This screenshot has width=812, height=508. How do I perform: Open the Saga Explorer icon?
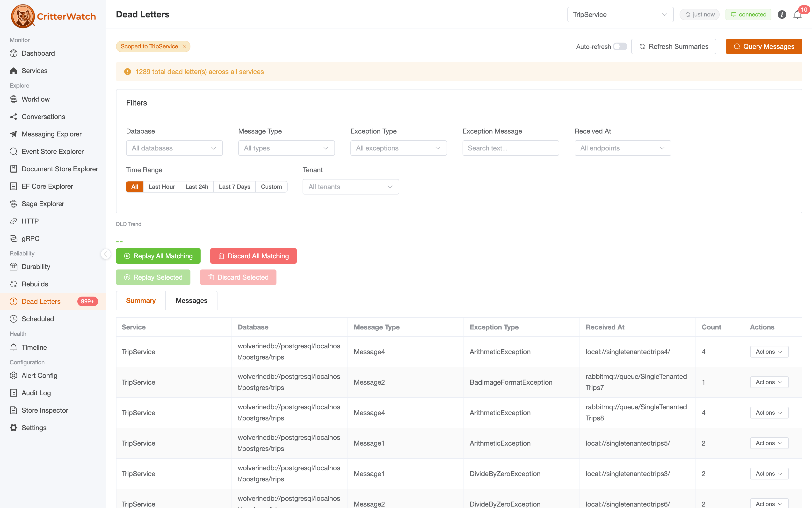coord(14,204)
